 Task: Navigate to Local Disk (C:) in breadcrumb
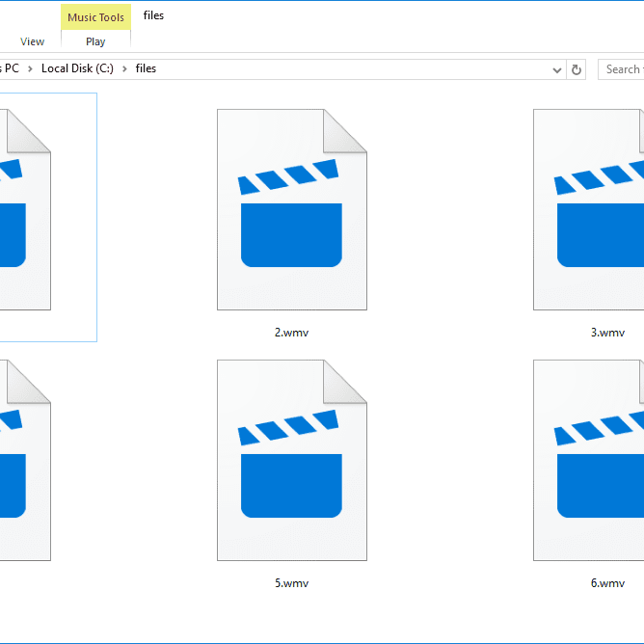coord(77,68)
